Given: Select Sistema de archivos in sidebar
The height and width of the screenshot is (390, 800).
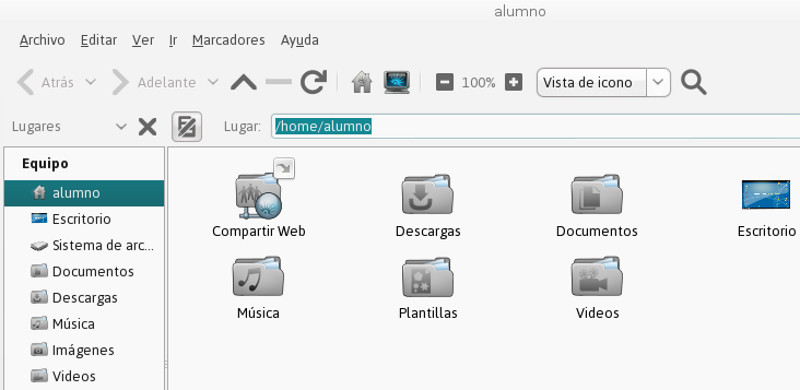Looking at the screenshot, I should click(84, 246).
